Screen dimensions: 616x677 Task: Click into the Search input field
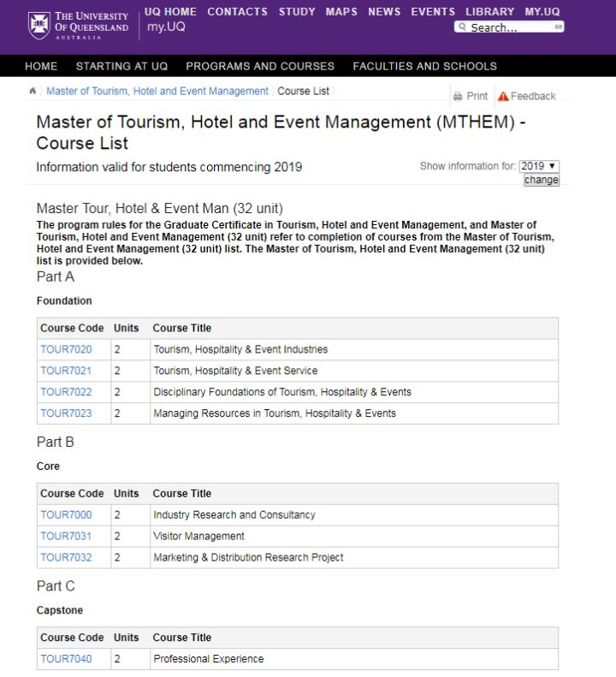coord(511,27)
